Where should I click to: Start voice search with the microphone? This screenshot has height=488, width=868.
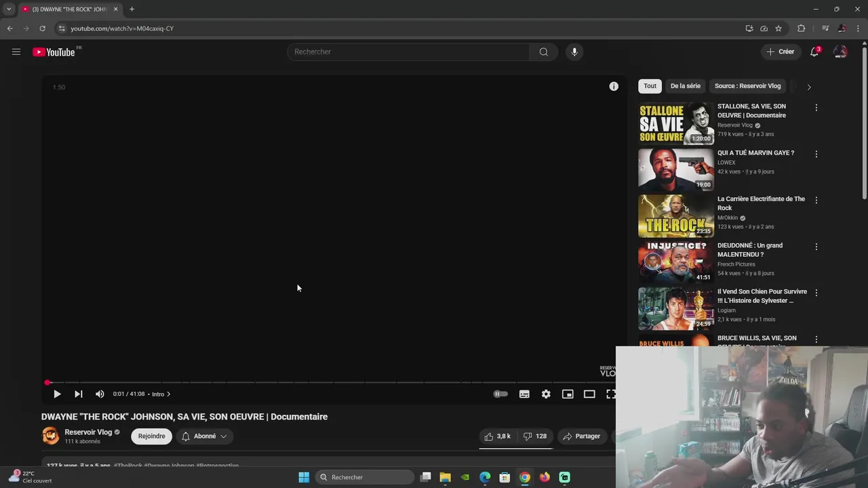[x=574, y=52]
